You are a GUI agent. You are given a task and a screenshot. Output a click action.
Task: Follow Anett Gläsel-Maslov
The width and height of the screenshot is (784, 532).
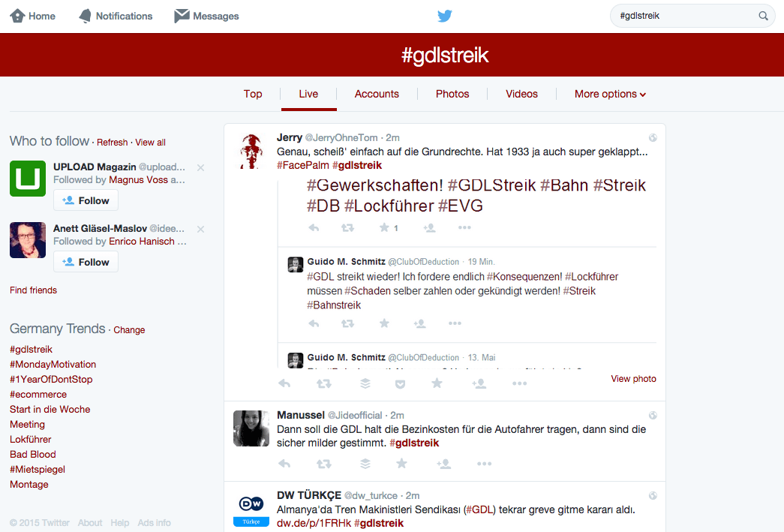tap(86, 262)
